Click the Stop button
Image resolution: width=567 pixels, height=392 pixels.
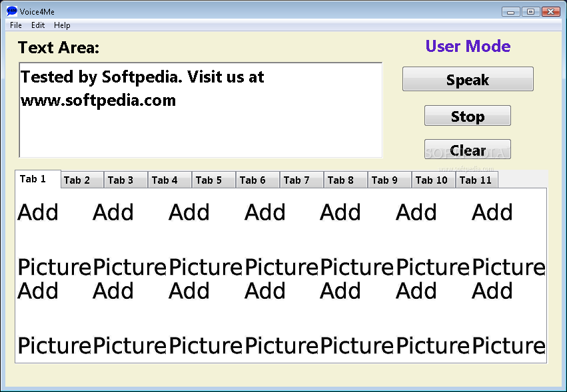pyautogui.click(x=468, y=116)
